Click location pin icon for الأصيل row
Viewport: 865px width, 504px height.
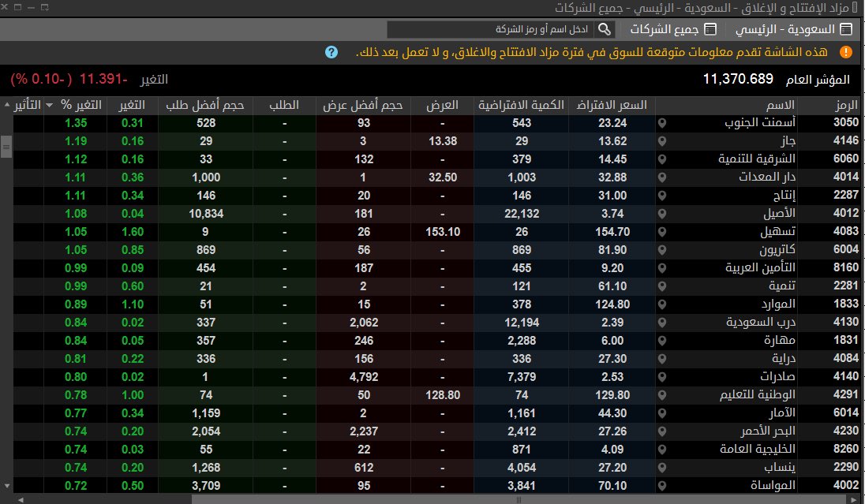[662, 214]
